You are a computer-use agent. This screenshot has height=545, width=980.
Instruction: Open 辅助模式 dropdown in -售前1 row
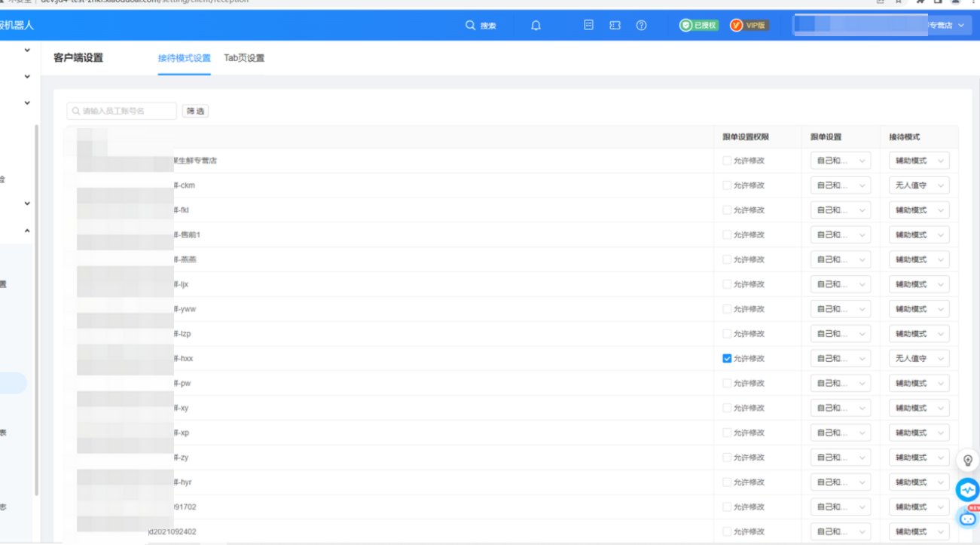pos(919,235)
